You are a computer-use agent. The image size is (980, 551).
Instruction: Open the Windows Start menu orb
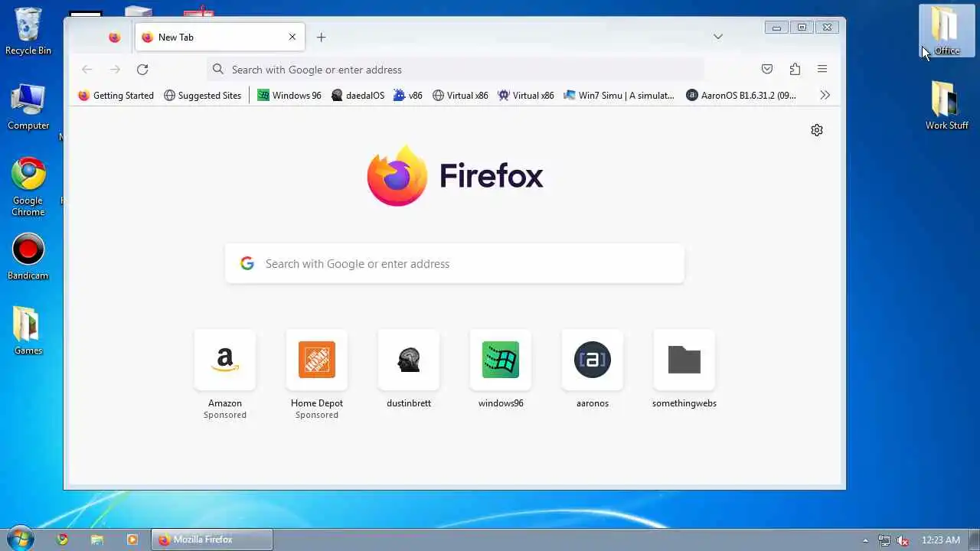tap(20, 539)
